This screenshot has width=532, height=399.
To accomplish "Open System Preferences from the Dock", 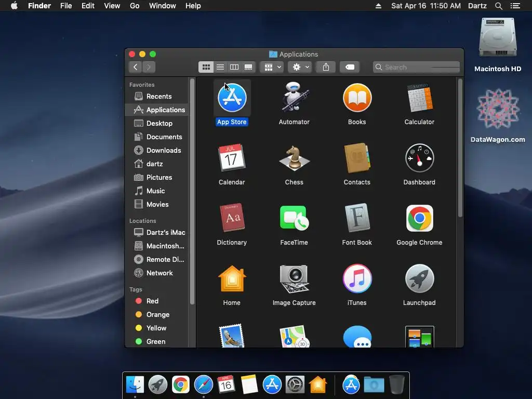I will click(x=295, y=385).
